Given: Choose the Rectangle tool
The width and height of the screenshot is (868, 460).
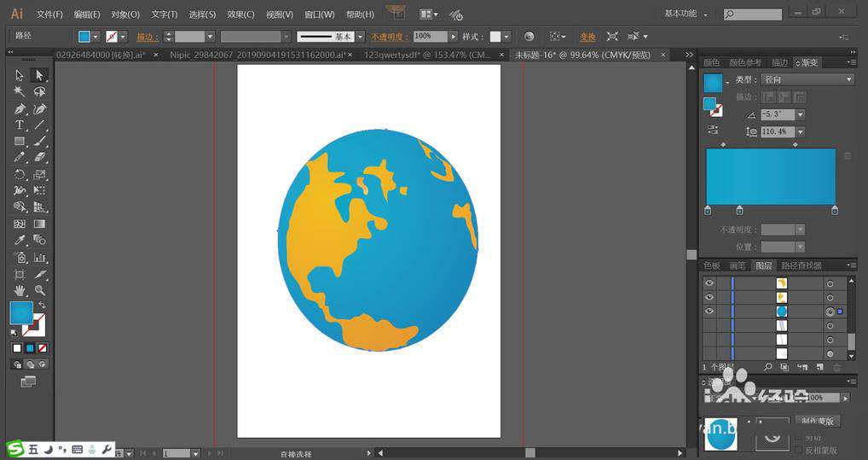Looking at the screenshot, I should [x=20, y=142].
